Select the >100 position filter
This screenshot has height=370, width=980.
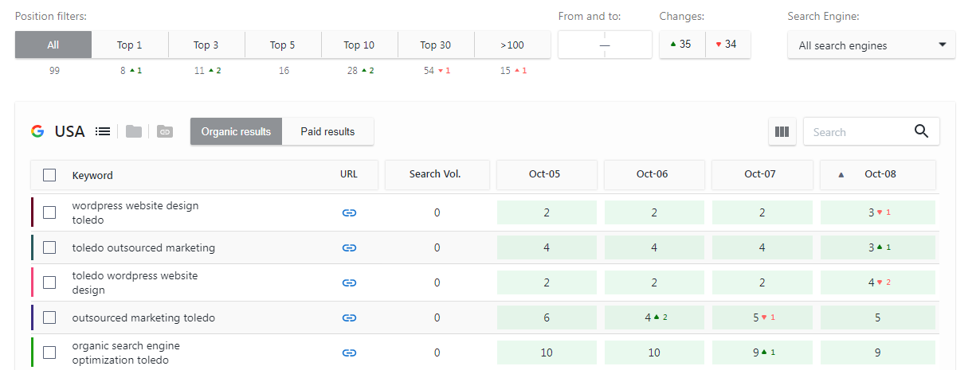[x=512, y=45]
